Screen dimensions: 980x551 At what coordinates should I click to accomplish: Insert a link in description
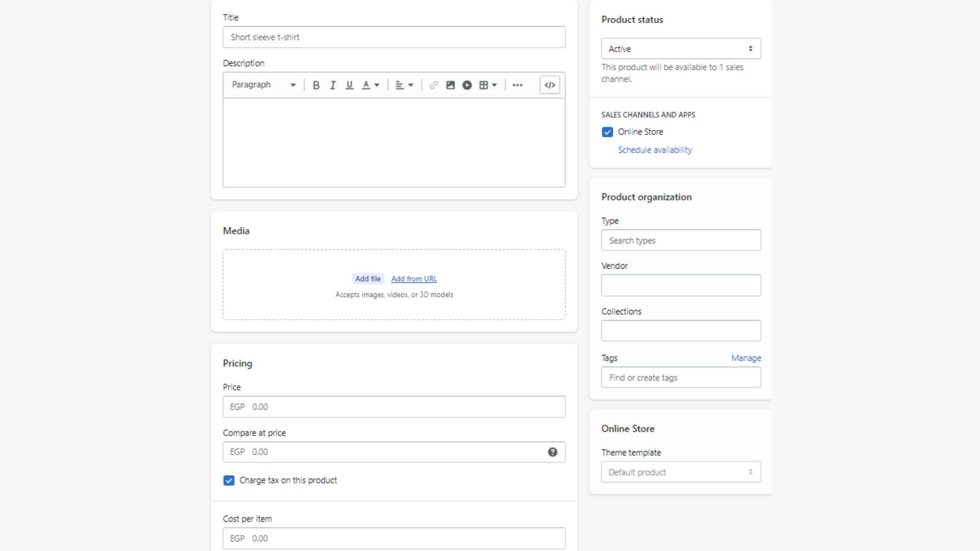point(433,85)
